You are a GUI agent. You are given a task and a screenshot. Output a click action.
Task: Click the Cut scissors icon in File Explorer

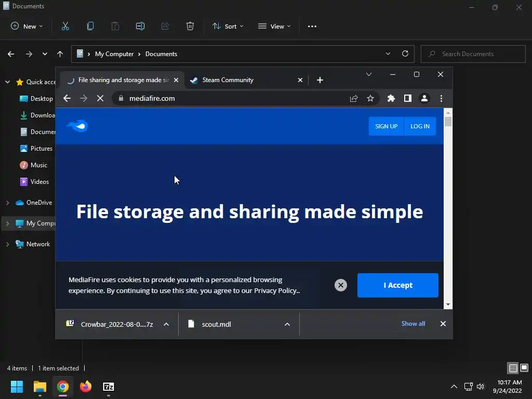point(65,26)
